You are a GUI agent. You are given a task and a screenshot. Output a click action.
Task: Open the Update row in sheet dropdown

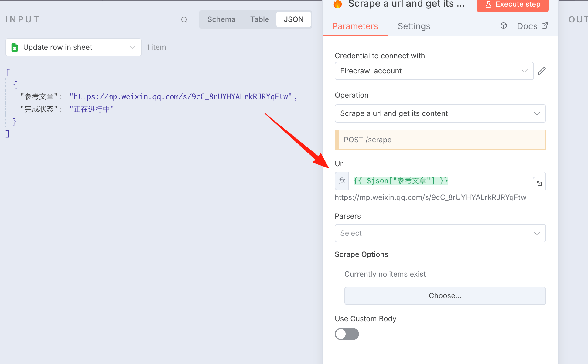pos(73,47)
